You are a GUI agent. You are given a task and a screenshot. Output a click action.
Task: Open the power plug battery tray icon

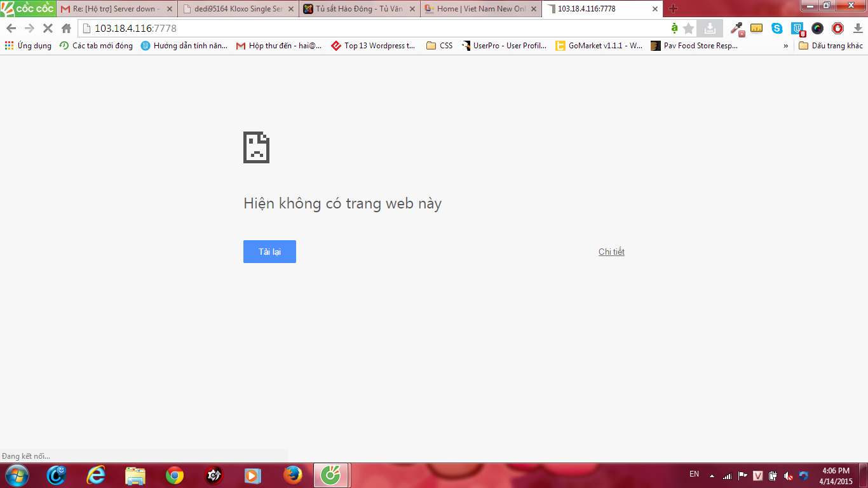pos(773,475)
